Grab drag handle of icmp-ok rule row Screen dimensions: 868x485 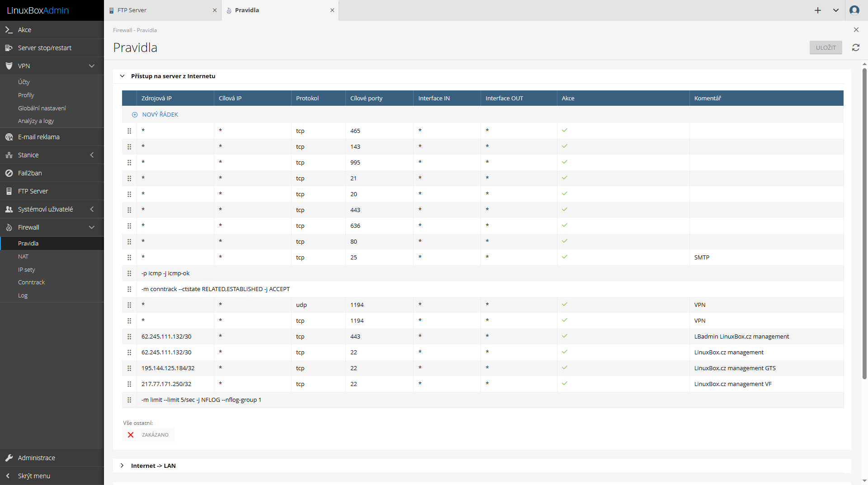[x=129, y=273]
